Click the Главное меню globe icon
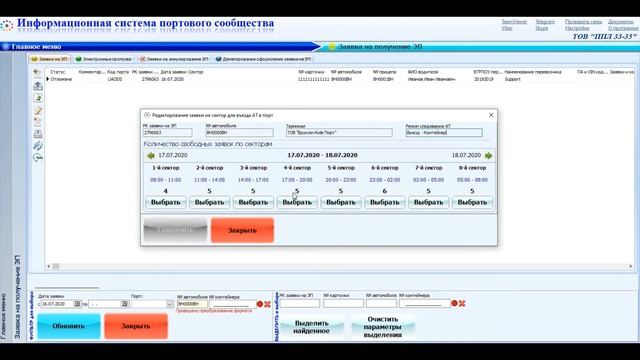This screenshot has width=640, height=360. point(6,47)
